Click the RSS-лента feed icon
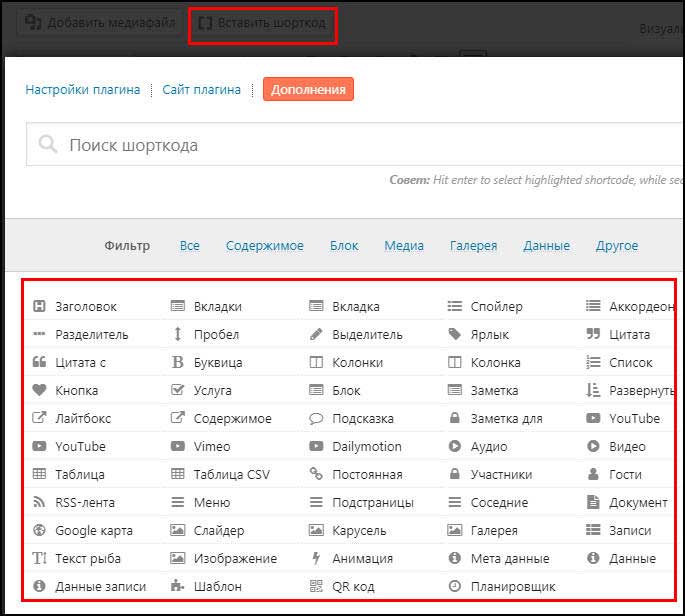The height and width of the screenshot is (616, 685). (x=39, y=502)
